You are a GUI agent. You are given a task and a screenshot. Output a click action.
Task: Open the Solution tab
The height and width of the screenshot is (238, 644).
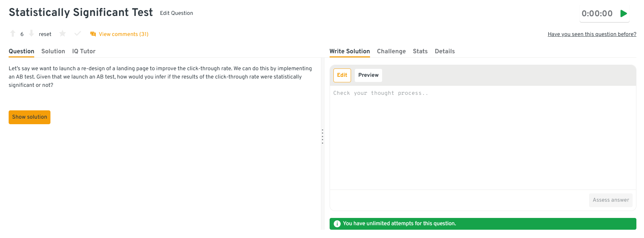[x=53, y=51]
